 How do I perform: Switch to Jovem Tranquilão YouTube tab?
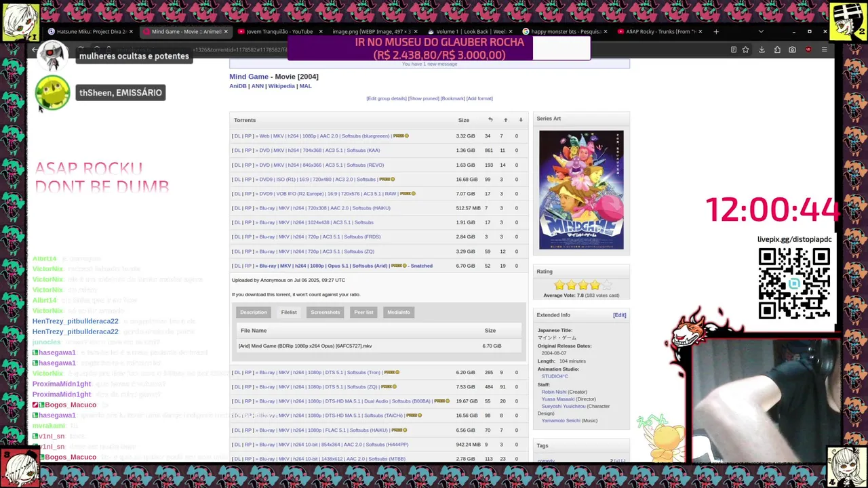pyautogui.click(x=279, y=31)
